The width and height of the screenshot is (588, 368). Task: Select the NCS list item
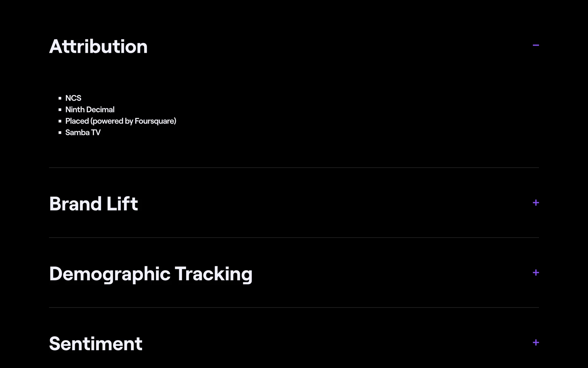(x=73, y=98)
